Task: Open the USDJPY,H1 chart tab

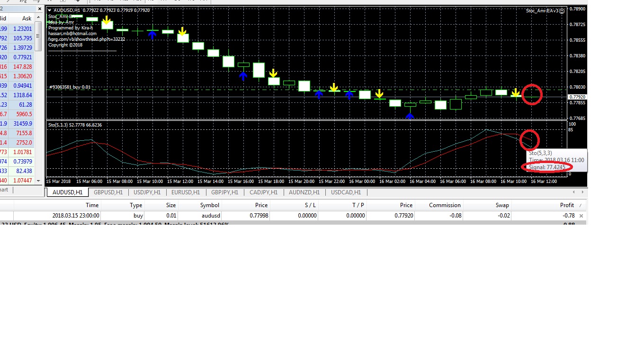Action: click(x=148, y=192)
